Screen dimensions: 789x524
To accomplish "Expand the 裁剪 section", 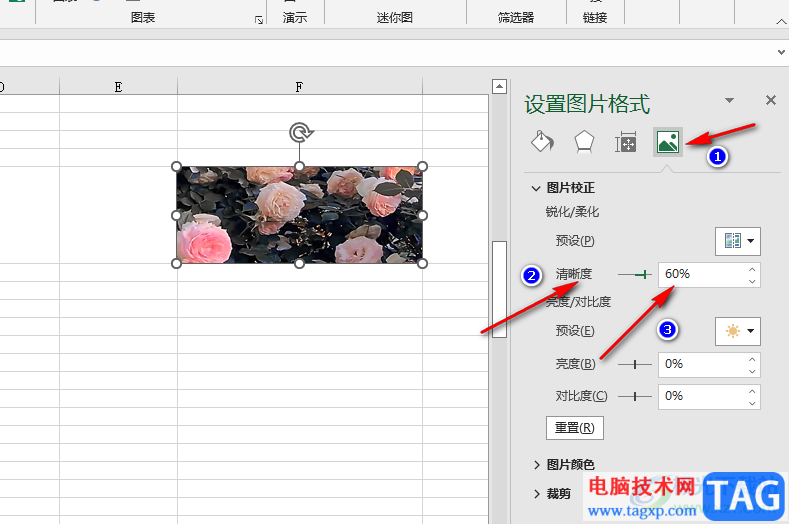I will [x=536, y=494].
